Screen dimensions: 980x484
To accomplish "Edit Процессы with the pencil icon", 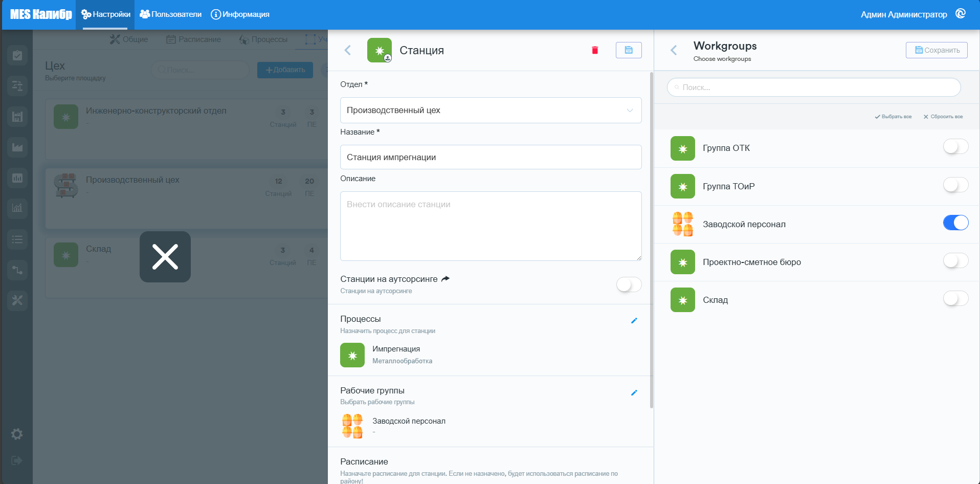I will pos(634,321).
